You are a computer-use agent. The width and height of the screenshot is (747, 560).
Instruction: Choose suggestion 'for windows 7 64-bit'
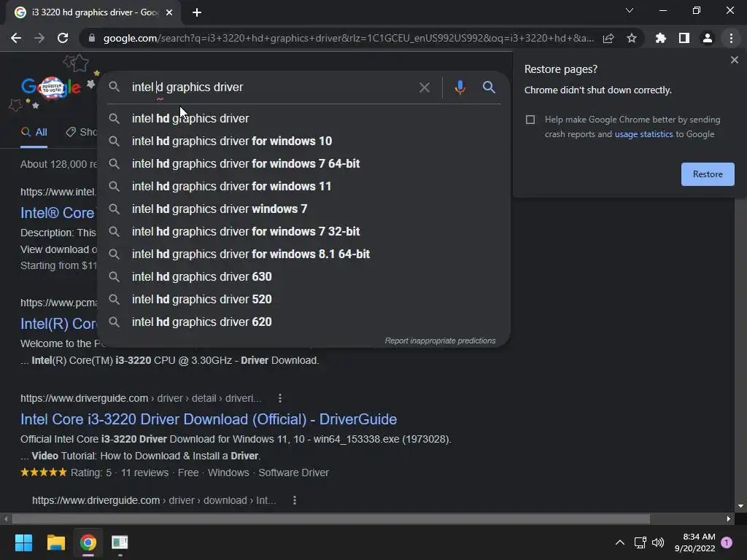pos(304,163)
